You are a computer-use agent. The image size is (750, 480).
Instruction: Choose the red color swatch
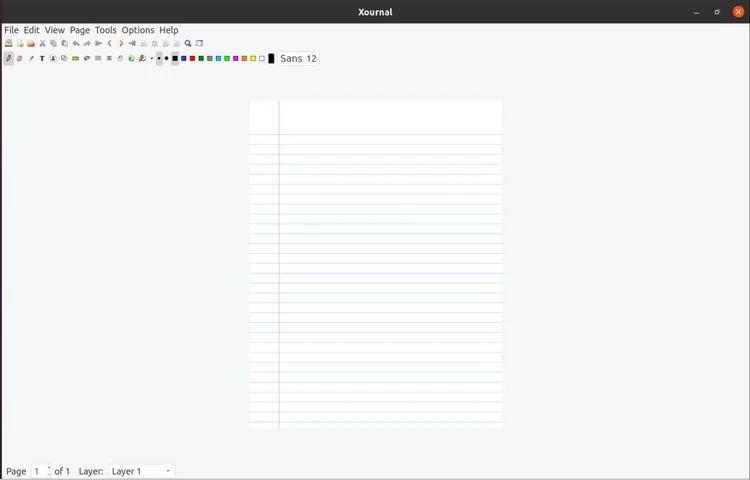(192, 59)
